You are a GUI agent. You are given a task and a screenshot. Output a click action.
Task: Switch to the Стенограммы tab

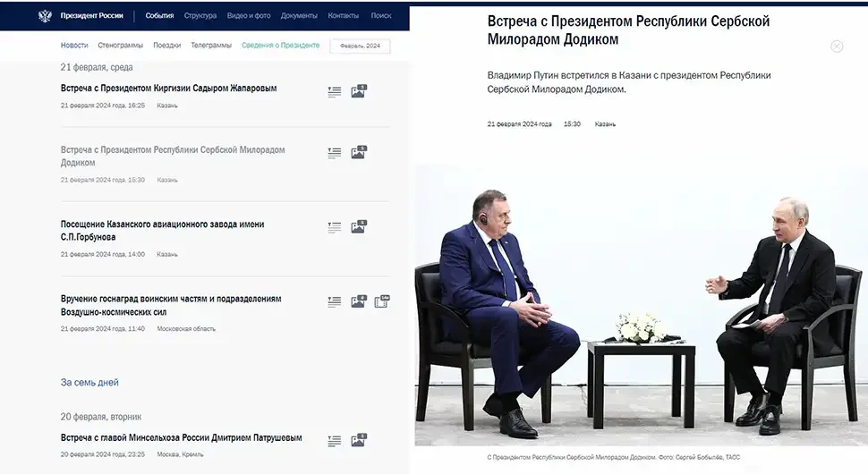point(120,46)
